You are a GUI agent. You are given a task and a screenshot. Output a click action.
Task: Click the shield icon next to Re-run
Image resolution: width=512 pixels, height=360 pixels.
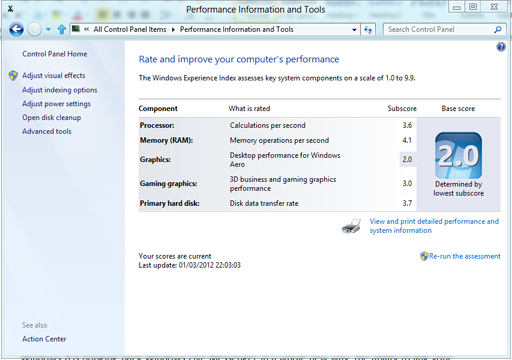click(x=424, y=256)
